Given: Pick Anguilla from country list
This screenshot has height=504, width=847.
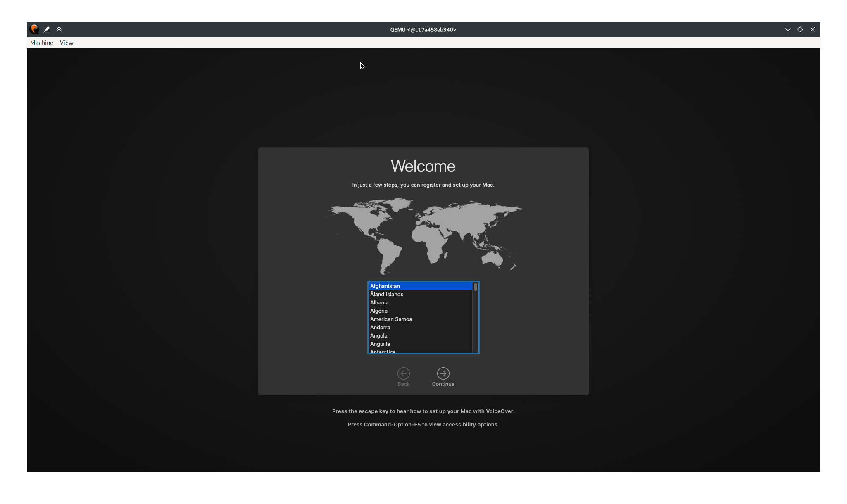Looking at the screenshot, I should click(380, 344).
